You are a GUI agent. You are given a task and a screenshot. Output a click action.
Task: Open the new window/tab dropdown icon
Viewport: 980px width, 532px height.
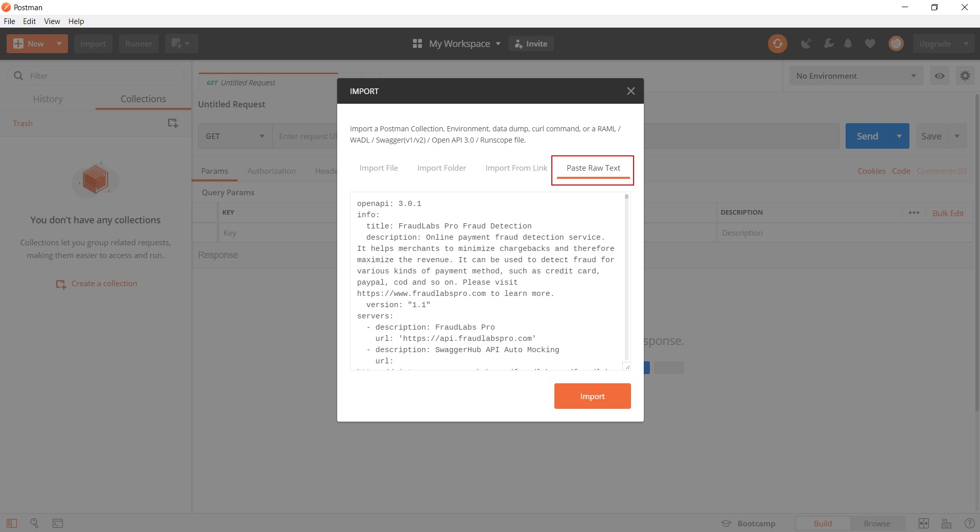(181, 43)
